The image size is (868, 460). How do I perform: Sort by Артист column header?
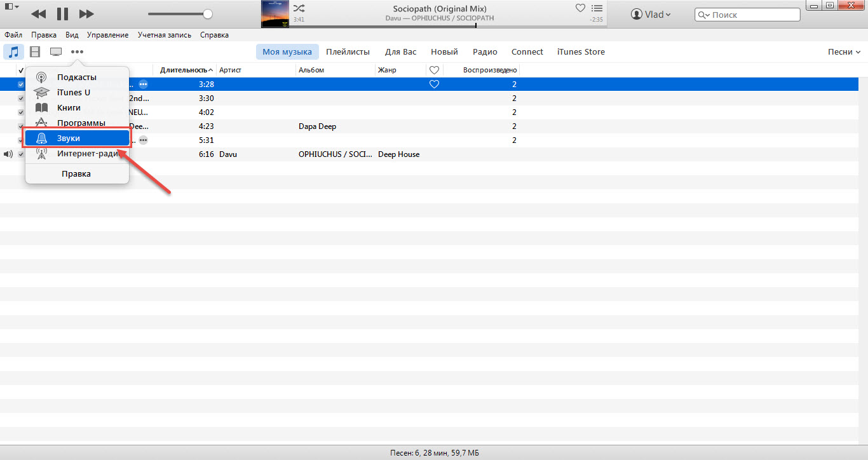coord(256,70)
